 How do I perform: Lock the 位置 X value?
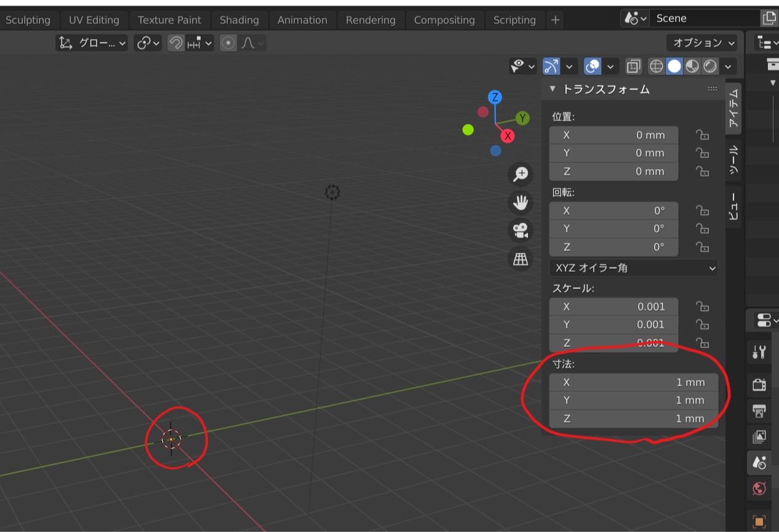click(x=702, y=135)
